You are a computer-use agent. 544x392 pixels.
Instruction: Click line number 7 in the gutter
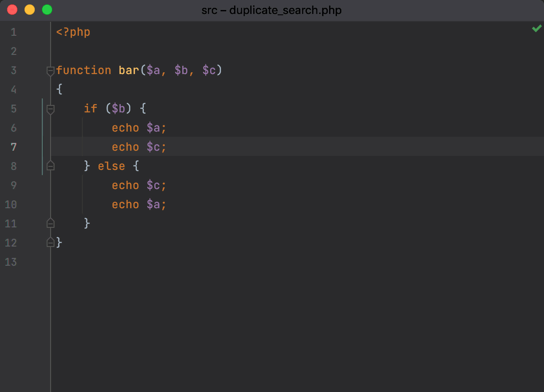pyautogui.click(x=14, y=147)
